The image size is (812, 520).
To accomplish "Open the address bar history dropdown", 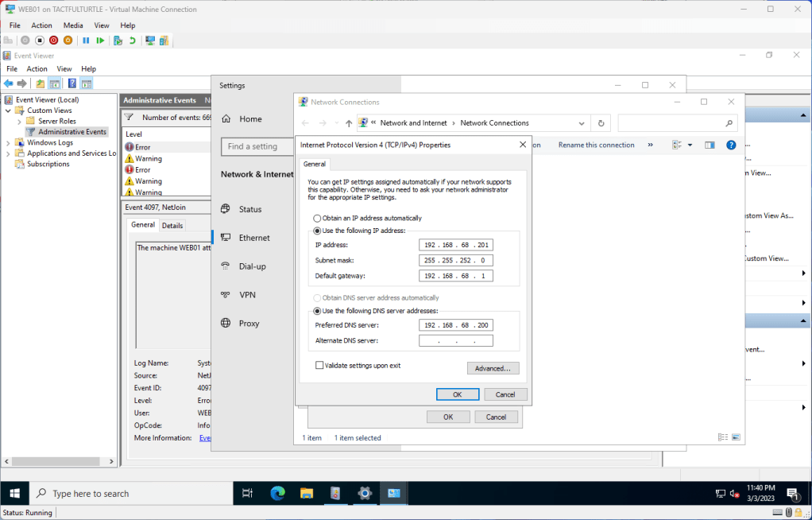I will tap(582, 123).
